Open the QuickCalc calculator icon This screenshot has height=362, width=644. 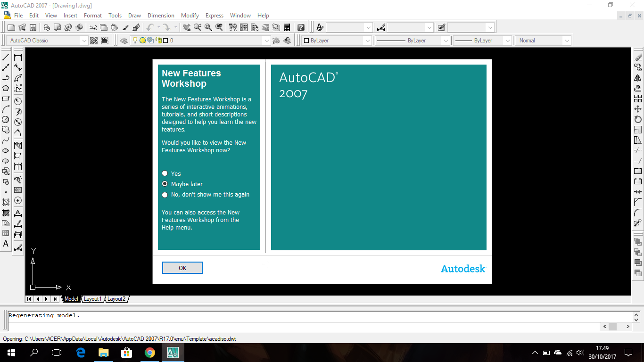[287, 27]
